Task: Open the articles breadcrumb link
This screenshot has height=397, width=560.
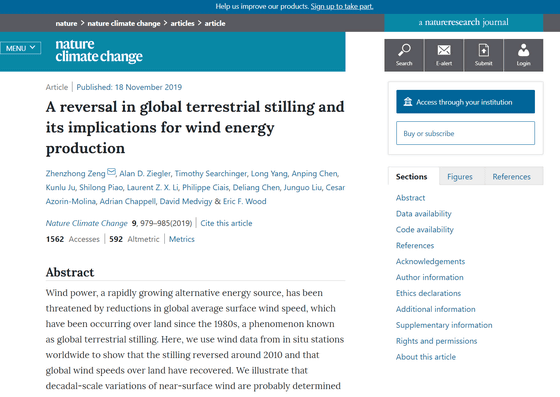Action: coord(182,23)
